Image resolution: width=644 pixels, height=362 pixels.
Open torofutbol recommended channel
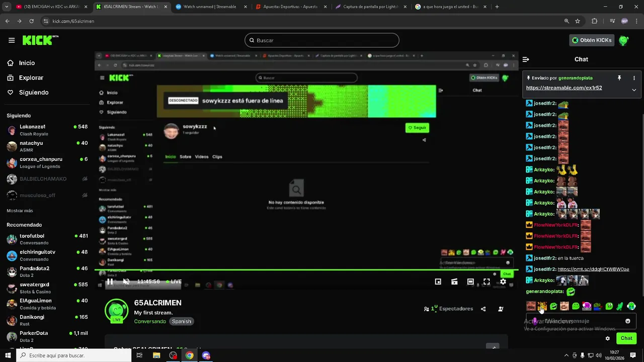(x=47, y=239)
